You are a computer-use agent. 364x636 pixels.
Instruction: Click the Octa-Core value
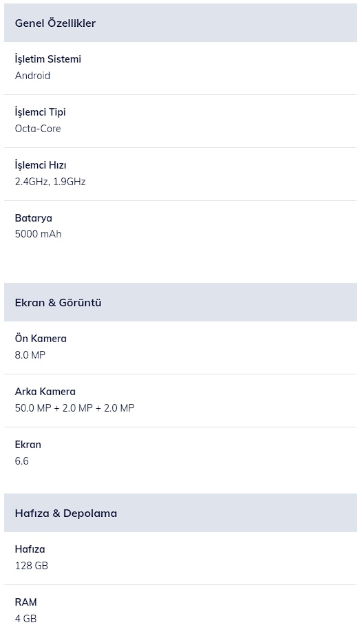[38, 129]
